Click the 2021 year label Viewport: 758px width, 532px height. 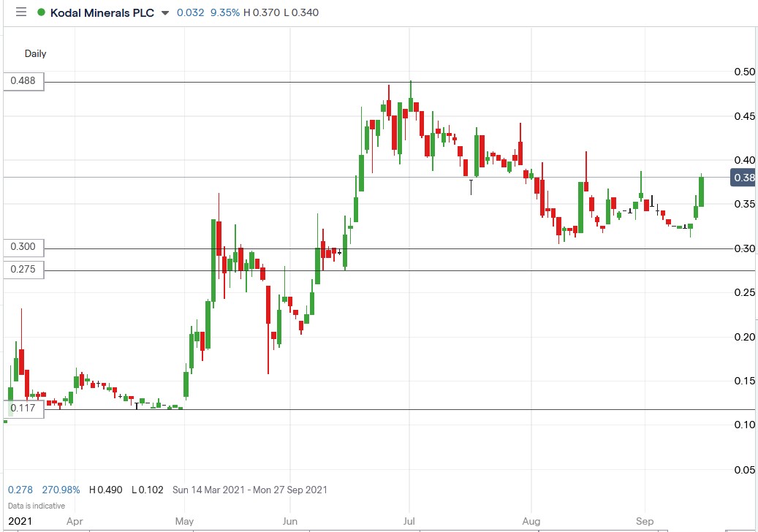click(20, 521)
